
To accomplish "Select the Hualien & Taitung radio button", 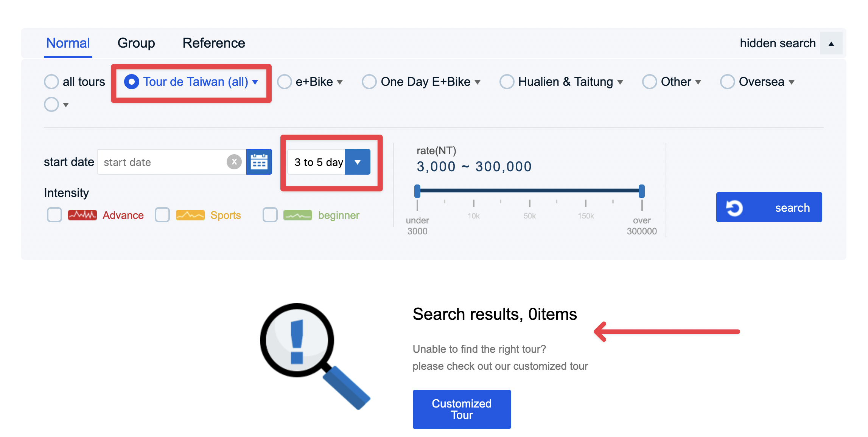I will coord(507,81).
